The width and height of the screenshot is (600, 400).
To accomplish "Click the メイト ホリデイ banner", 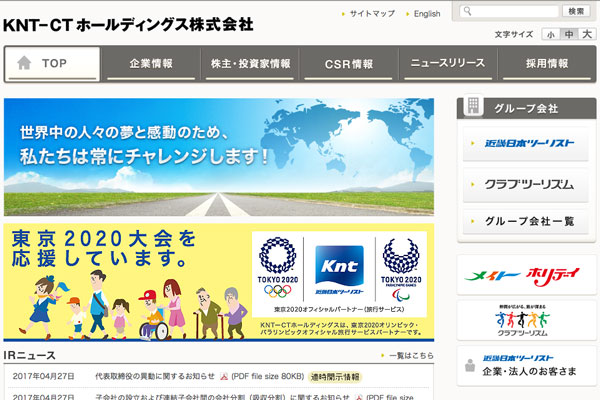I will pos(527,275).
